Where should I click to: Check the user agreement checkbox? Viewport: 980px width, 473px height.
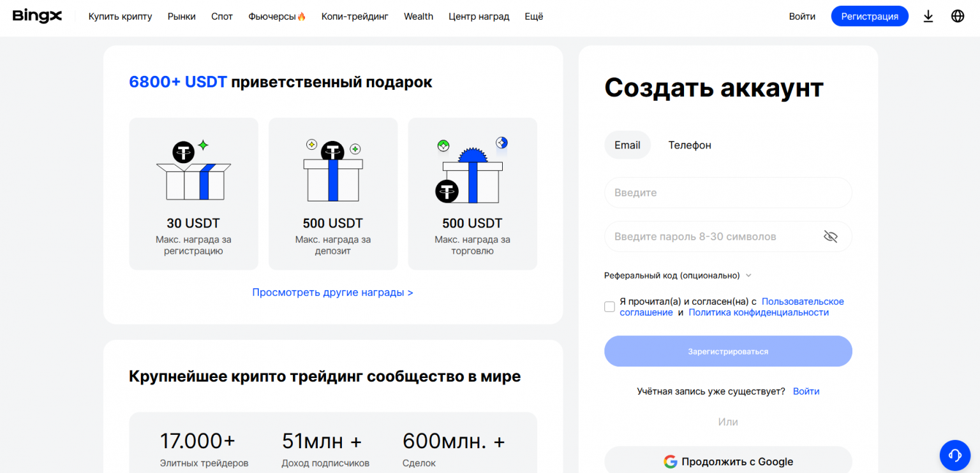coord(609,307)
